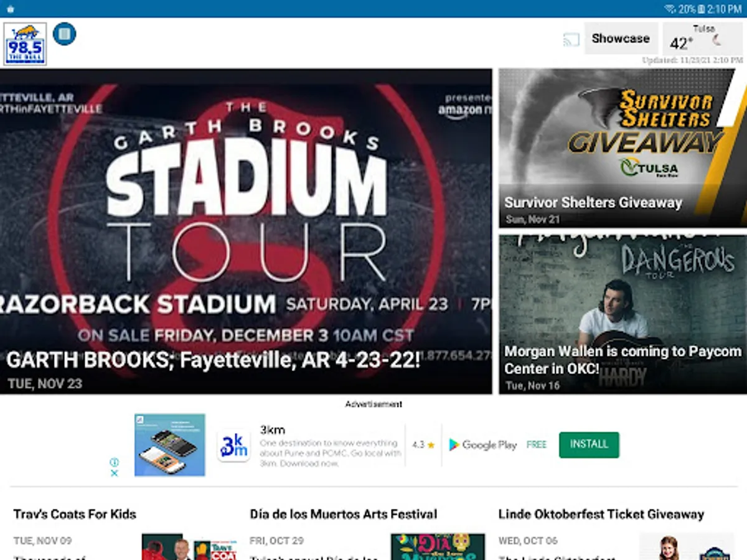The width and height of the screenshot is (747, 560).
Task: Tap the Wi-Fi icon in the status bar
Action: (x=670, y=9)
